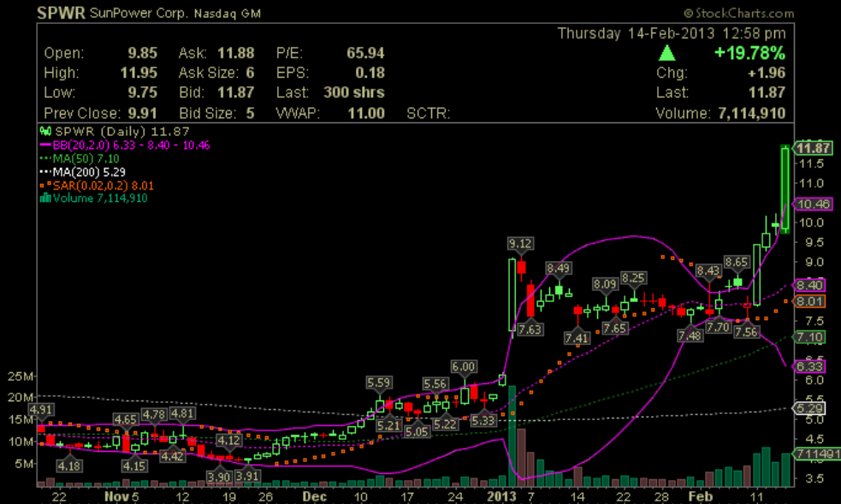Click the tall green 11.87 candlestick
841x504 pixels.
[x=785, y=190]
